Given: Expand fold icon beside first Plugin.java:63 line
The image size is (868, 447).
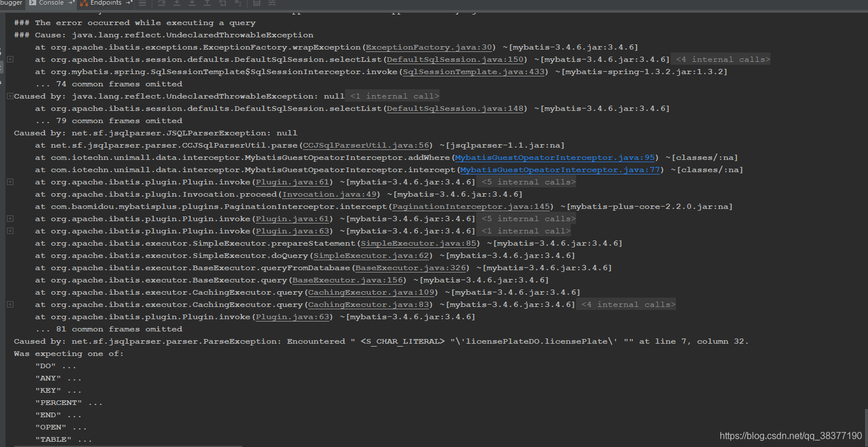Looking at the screenshot, I should [10, 231].
